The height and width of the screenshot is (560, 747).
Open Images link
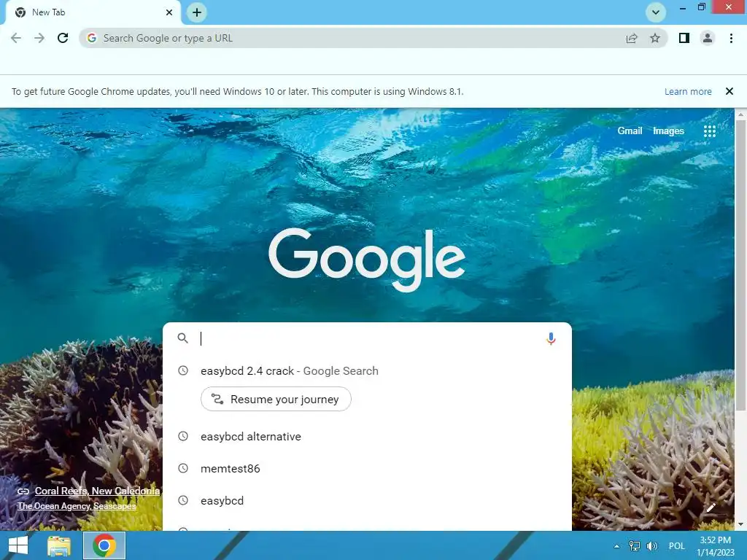pyautogui.click(x=668, y=131)
